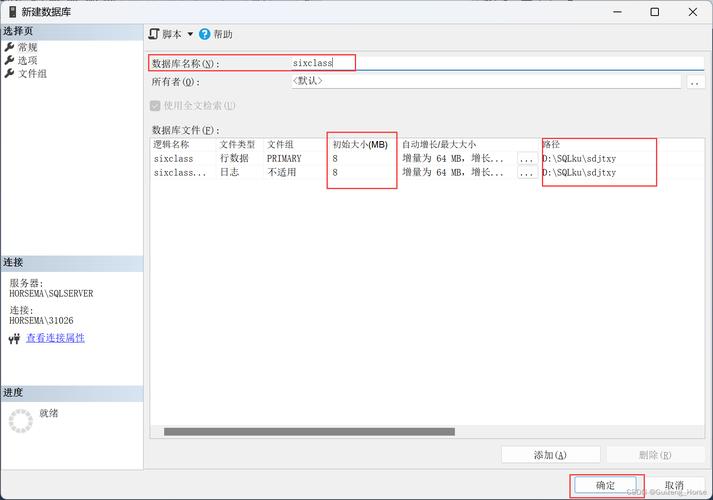Open 查看连接属性 link

tap(55, 338)
